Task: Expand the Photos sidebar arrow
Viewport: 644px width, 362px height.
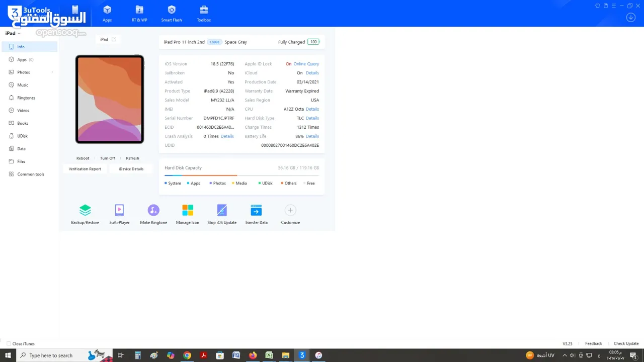Action: pos(52,72)
